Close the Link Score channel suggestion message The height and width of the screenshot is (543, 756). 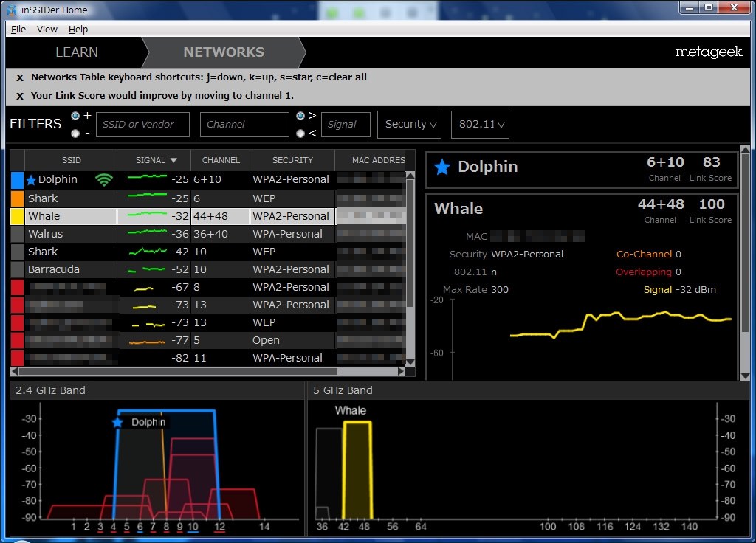(x=20, y=96)
